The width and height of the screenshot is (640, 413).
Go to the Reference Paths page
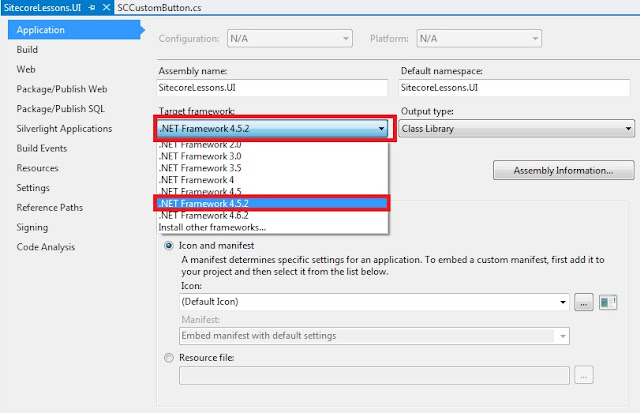coord(49,207)
